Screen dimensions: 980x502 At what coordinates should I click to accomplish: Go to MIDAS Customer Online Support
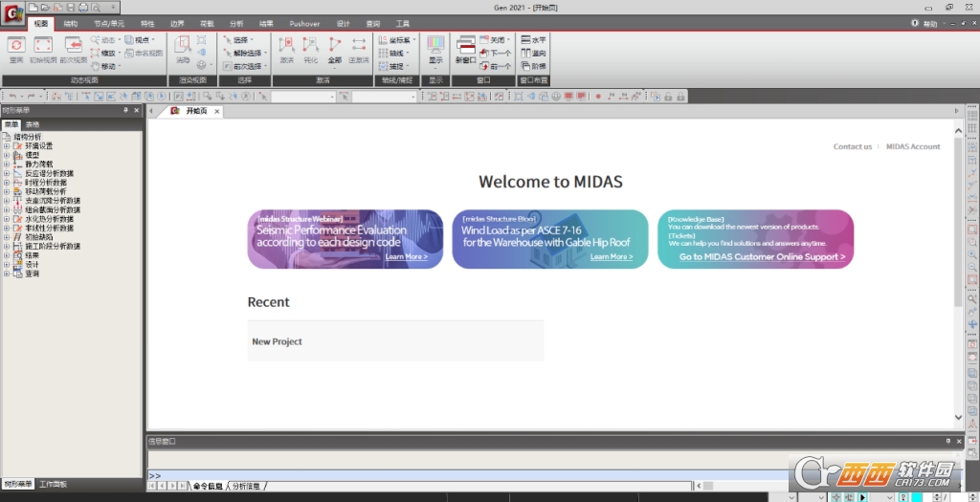pos(762,256)
